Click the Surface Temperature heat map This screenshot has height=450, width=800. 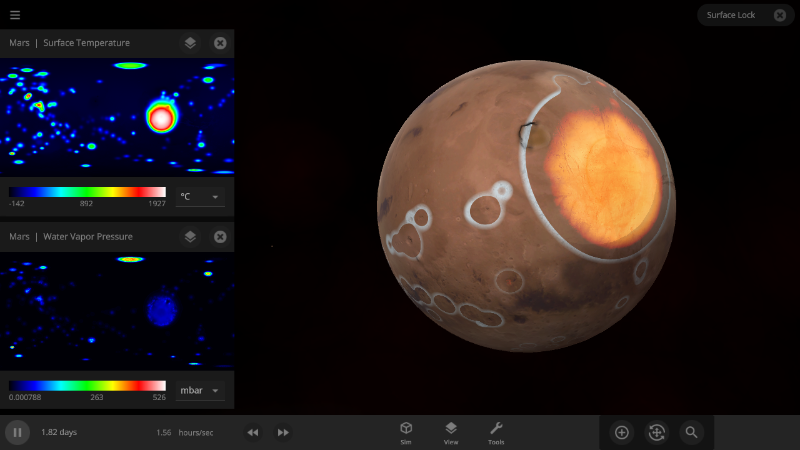tap(117, 117)
